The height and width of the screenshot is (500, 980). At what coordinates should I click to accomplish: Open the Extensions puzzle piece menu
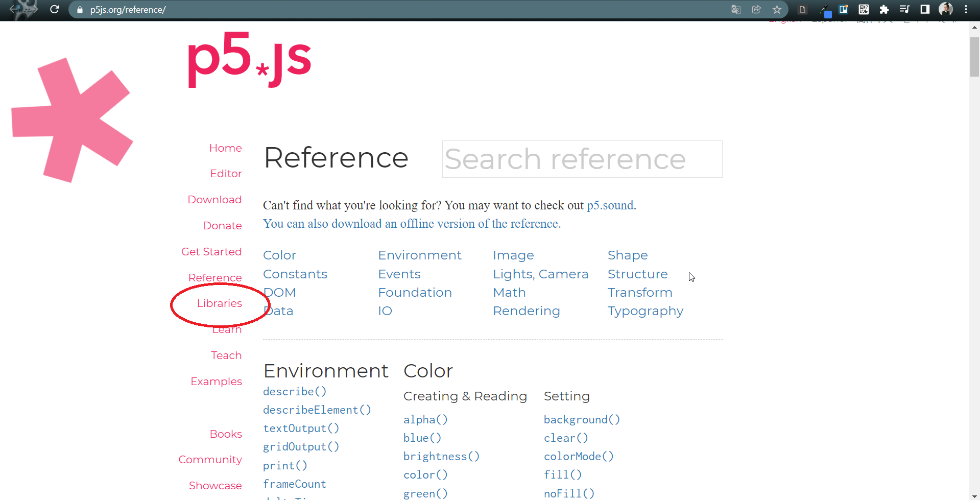point(884,9)
